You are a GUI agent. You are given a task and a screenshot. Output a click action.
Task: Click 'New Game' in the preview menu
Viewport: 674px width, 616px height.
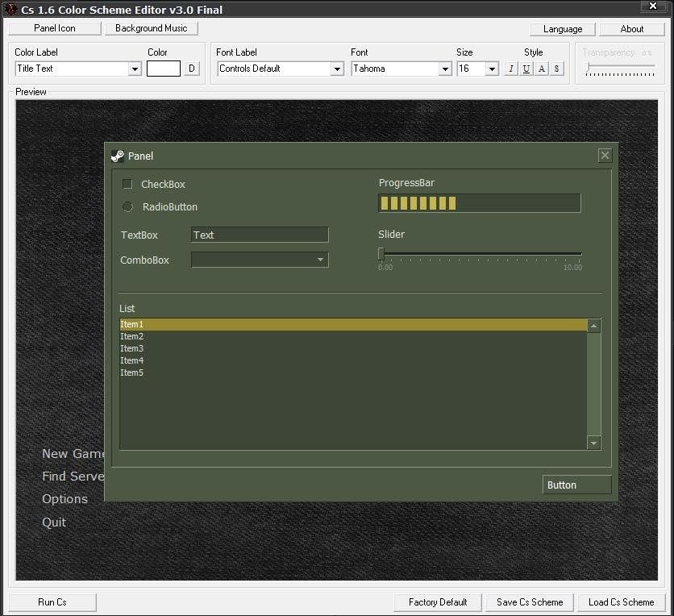[x=73, y=454]
